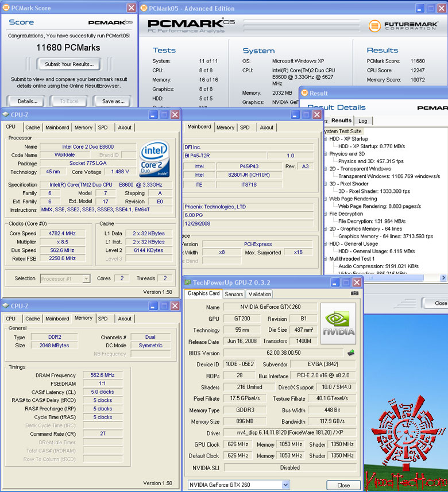Click the title icon of CPU-Z memory timings window

[6, 305]
